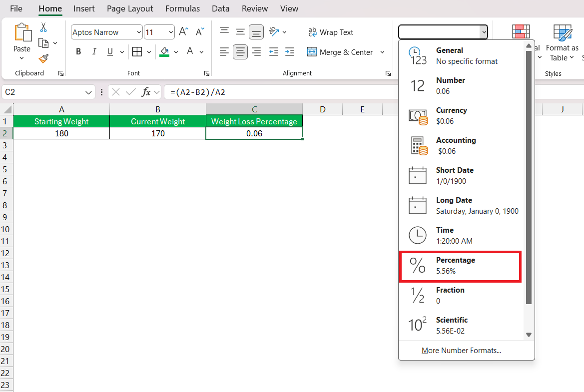Click the Enter checkmark formula icon
The width and height of the screenshot is (584, 392).
(x=131, y=92)
